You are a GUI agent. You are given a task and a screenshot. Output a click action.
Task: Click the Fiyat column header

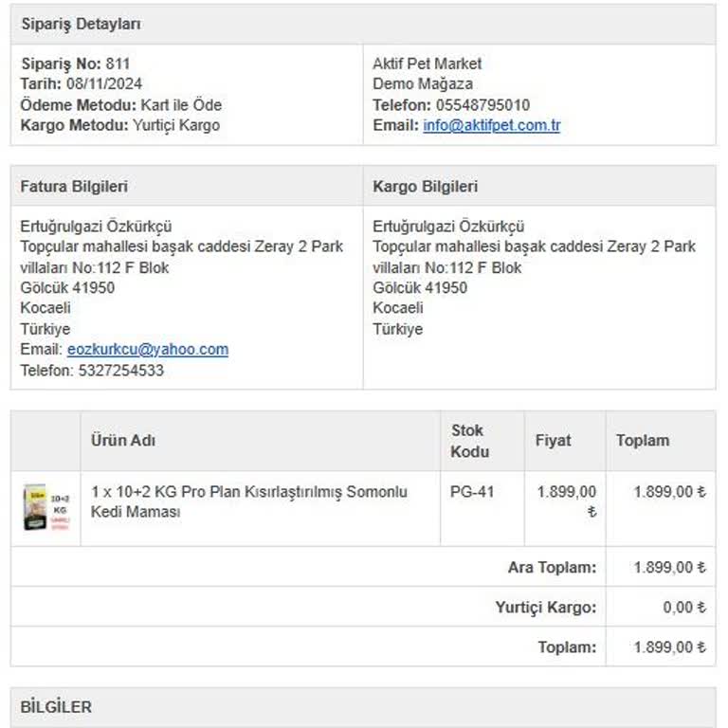(x=553, y=440)
